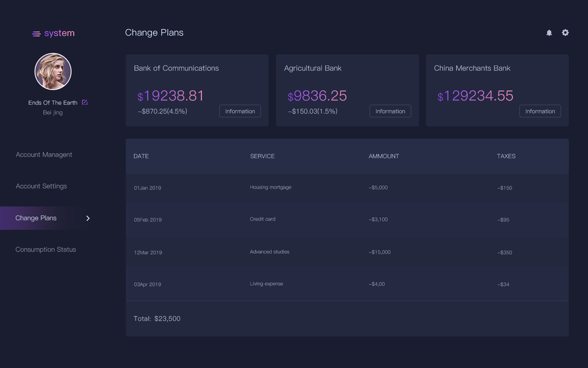Viewport: 588px width, 368px height.
Task: Go to Account Settings in the sidebar
Action: [x=42, y=186]
